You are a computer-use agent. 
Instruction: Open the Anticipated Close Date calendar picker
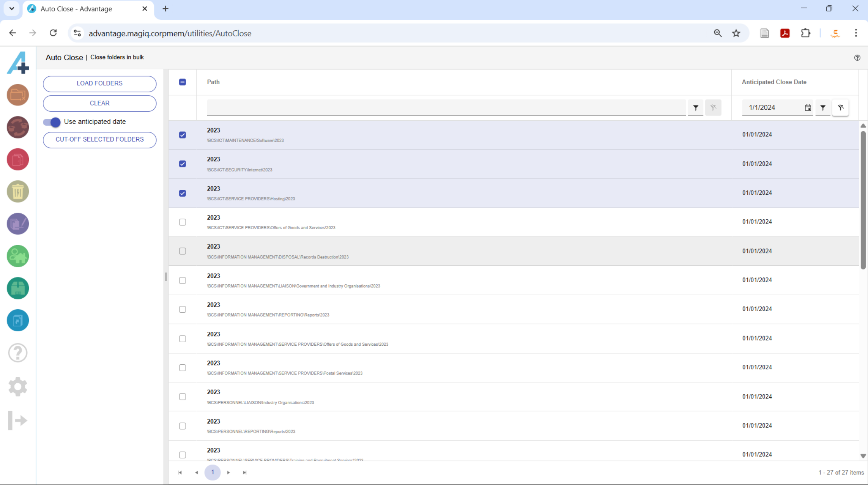tap(808, 107)
